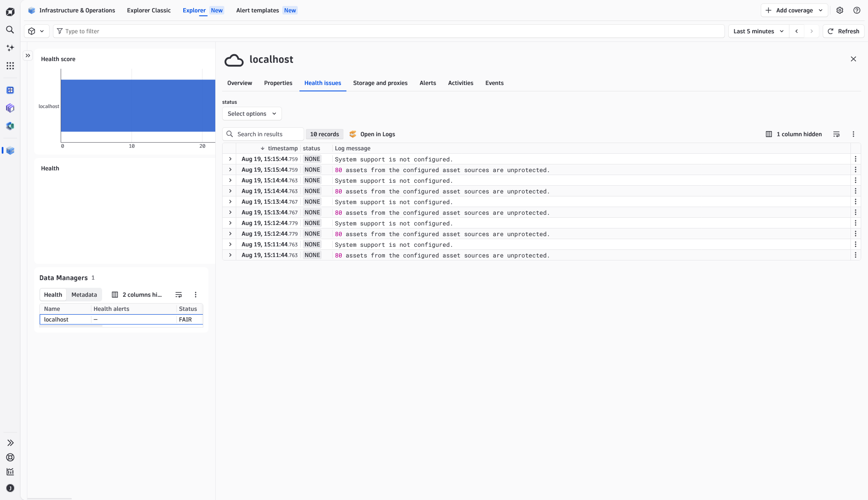Screen dimensions: 868x500
Task: Expand the 15:14:44.763 System support log row
Action: coord(230,180)
